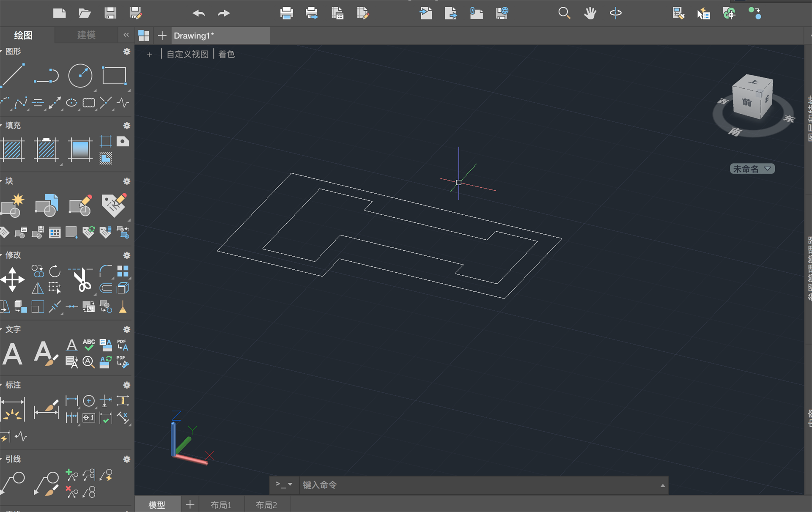Select the Ellipse tool
Viewport: 812px width, 512px height.
click(72, 103)
